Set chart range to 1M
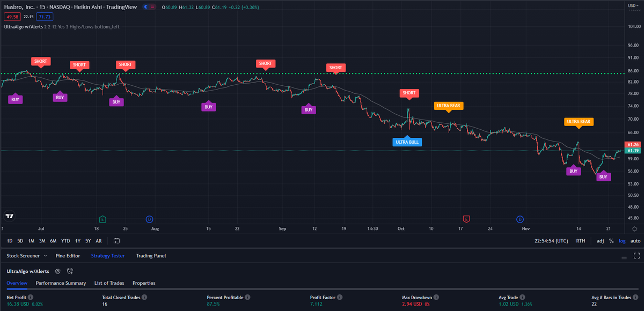Image resolution: width=644 pixels, height=311 pixels. click(31, 241)
